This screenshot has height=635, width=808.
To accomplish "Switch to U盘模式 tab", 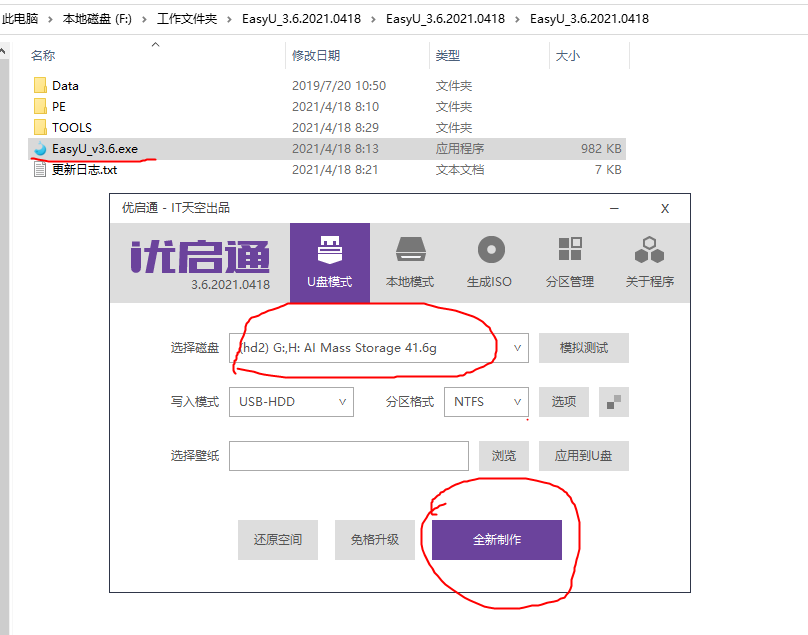I will (x=330, y=262).
